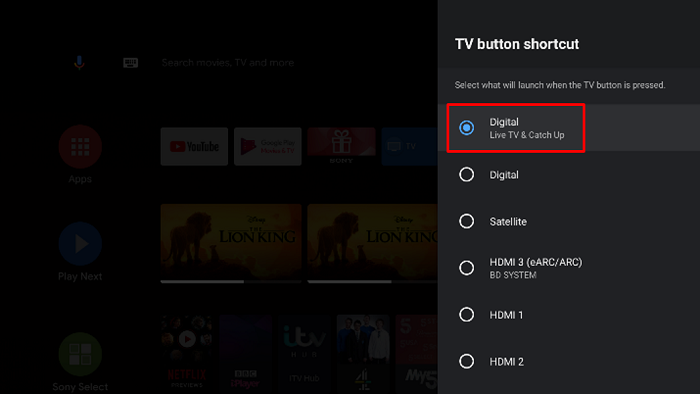Click progress bar under first Lion King

(231, 282)
